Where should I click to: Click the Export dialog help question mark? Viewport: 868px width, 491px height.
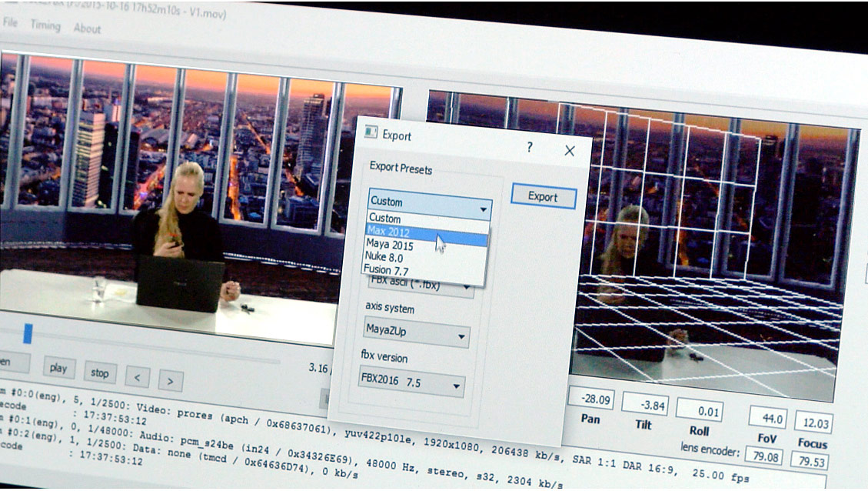529,148
